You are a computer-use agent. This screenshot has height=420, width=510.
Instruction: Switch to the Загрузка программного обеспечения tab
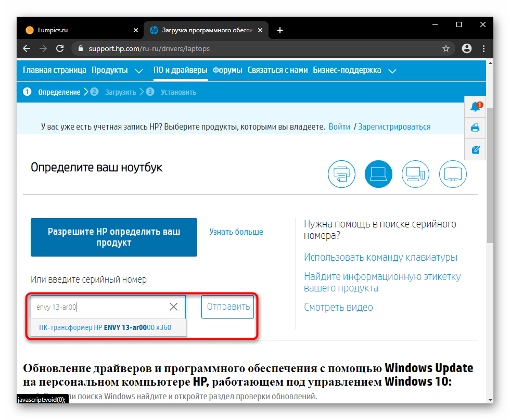coord(206,30)
